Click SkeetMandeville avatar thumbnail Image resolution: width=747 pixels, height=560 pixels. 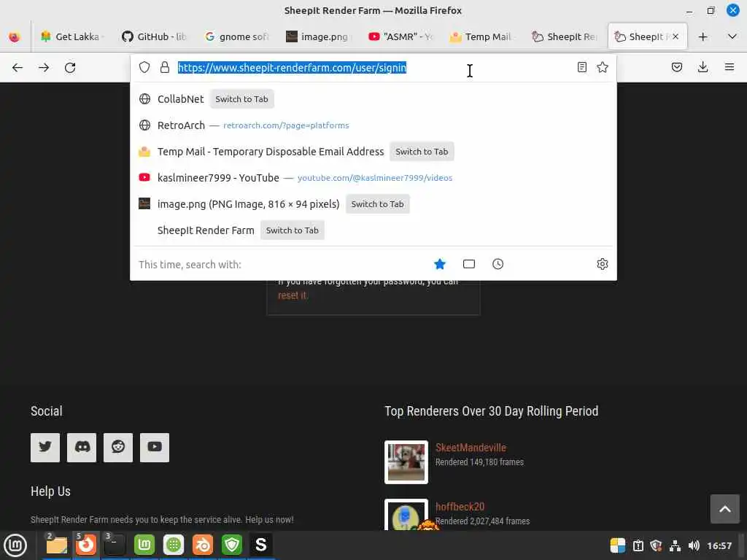pyautogui.click(x=406, y=462)
